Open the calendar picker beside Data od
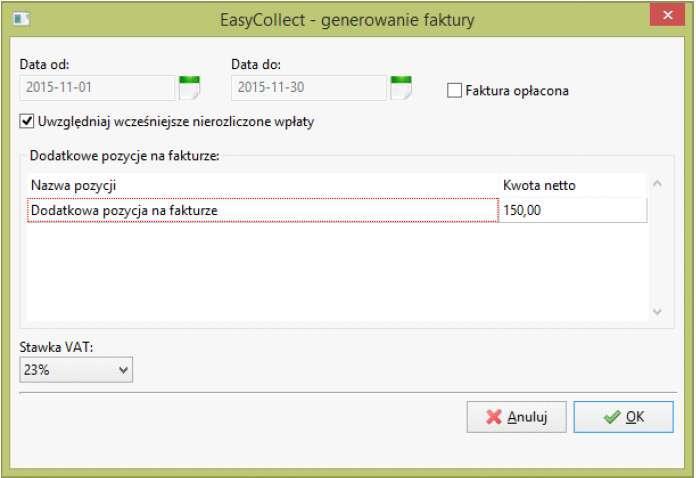 point(190,87)
